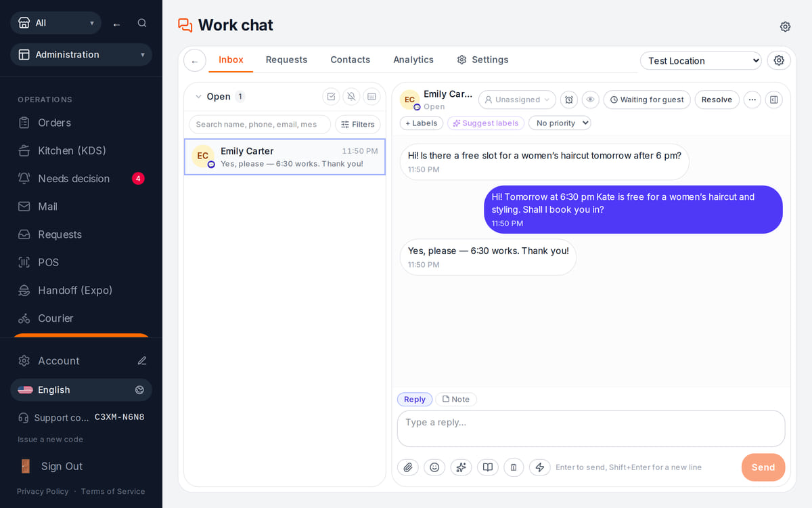Click support code C3XM-N6N8
Viewport: 812px width, 508px height.
point(119,417)
